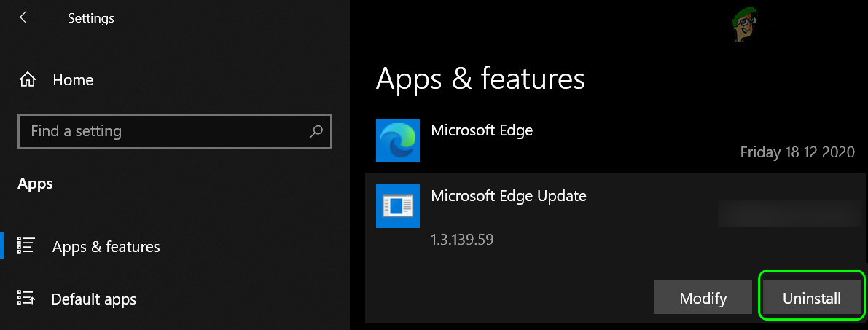This screenshot has height=330, width=868.
Task: Uninstall Microsoft Edge Update
Action: point(811,298)
